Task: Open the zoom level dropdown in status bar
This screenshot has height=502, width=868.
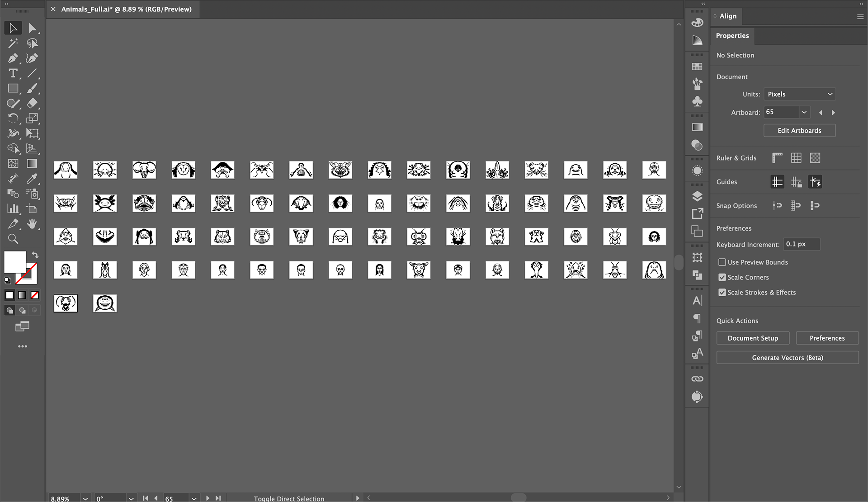Action: tap(85, 498)
